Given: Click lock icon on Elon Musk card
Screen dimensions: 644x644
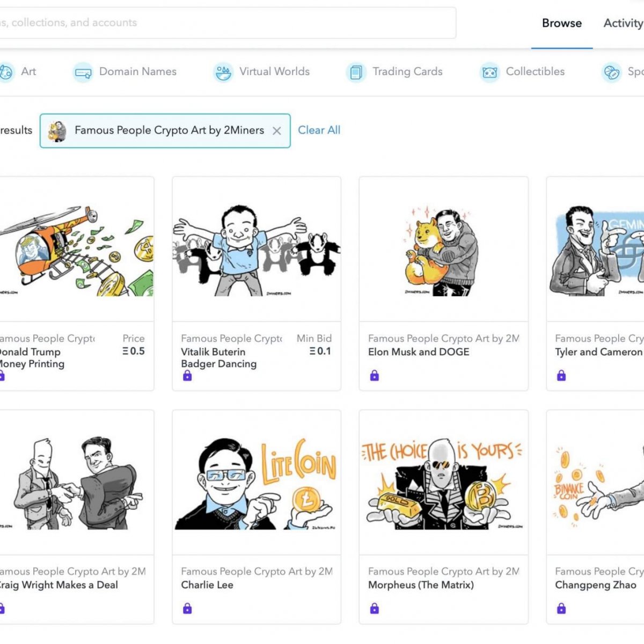Looking at the screenshot, I should 375,376.
